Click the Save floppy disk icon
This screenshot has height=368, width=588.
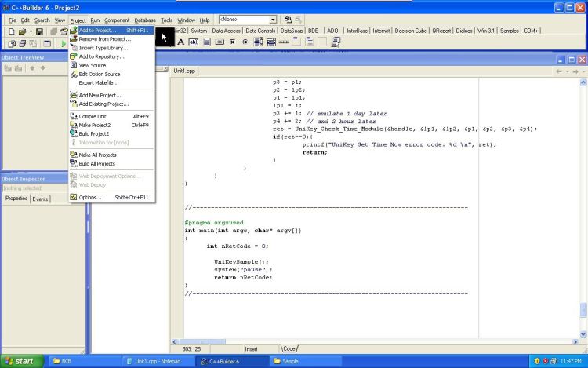39,31
